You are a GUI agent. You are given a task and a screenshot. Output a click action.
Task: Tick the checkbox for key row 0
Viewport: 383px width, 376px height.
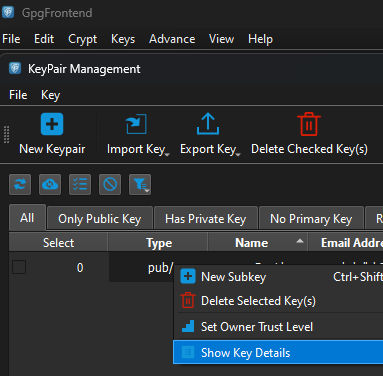coord(19,267)
